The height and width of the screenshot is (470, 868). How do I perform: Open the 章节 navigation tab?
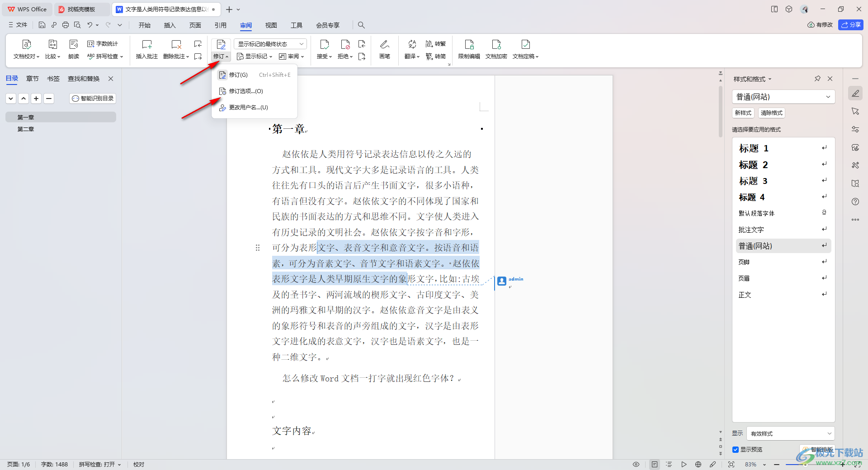click(33, 79)
